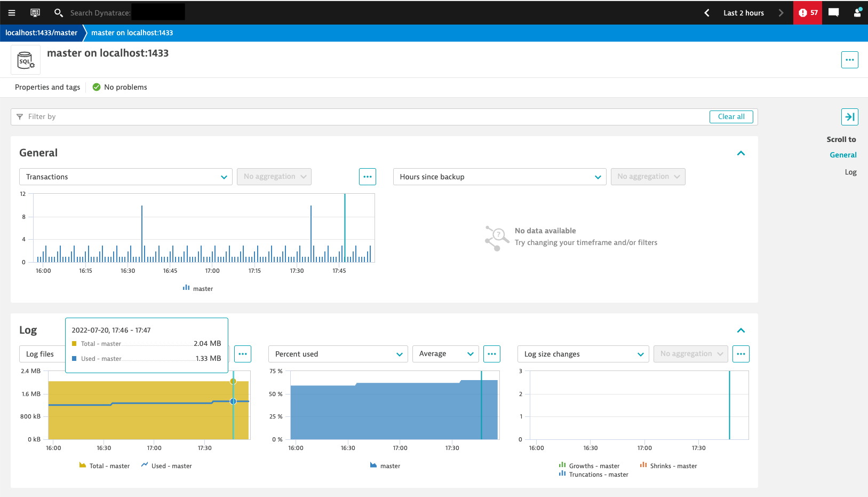Open the Dynatrace navigation menu

[x=11, y=12]
